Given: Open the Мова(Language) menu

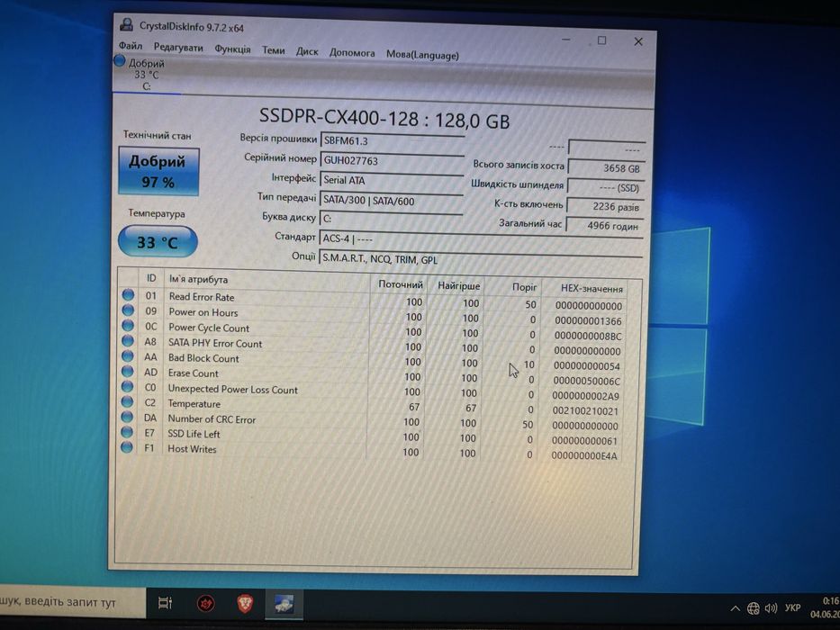Looking at the screenshot, I should click(x=422, y=55).
